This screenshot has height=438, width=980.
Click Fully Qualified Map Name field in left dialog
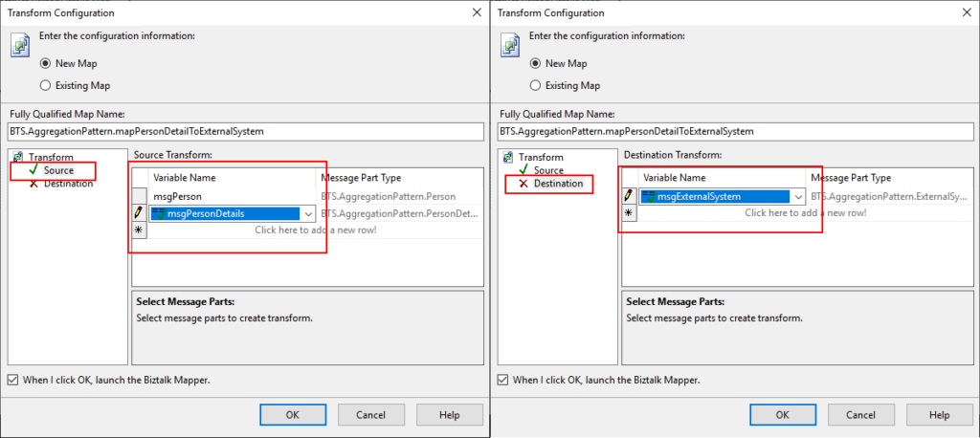tap(243, 131)
